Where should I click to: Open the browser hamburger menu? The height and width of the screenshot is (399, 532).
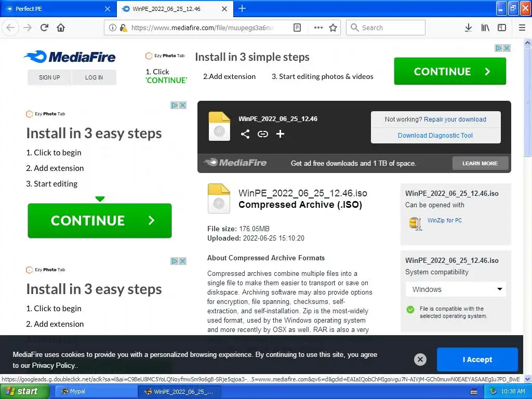click(x=522, y=28)
